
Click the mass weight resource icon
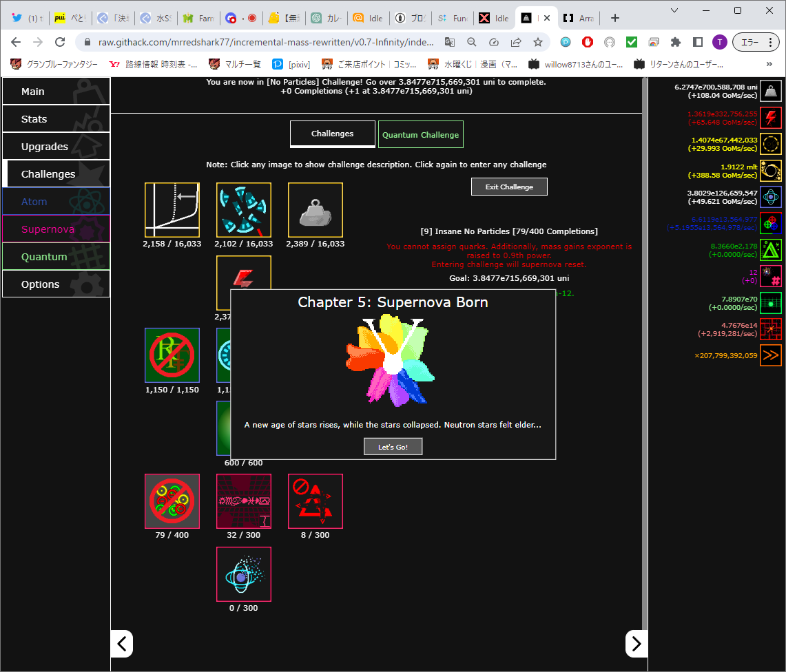pos(770,91)
